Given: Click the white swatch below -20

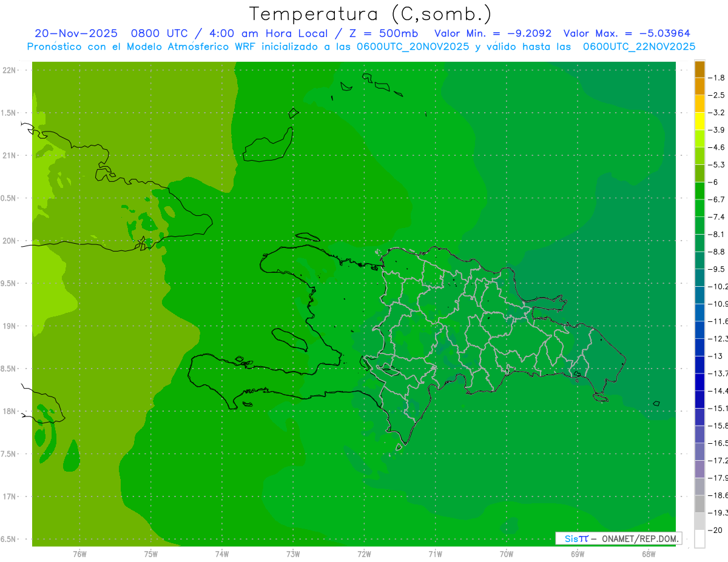Looking at the screenshot, I should coord(699,539).
